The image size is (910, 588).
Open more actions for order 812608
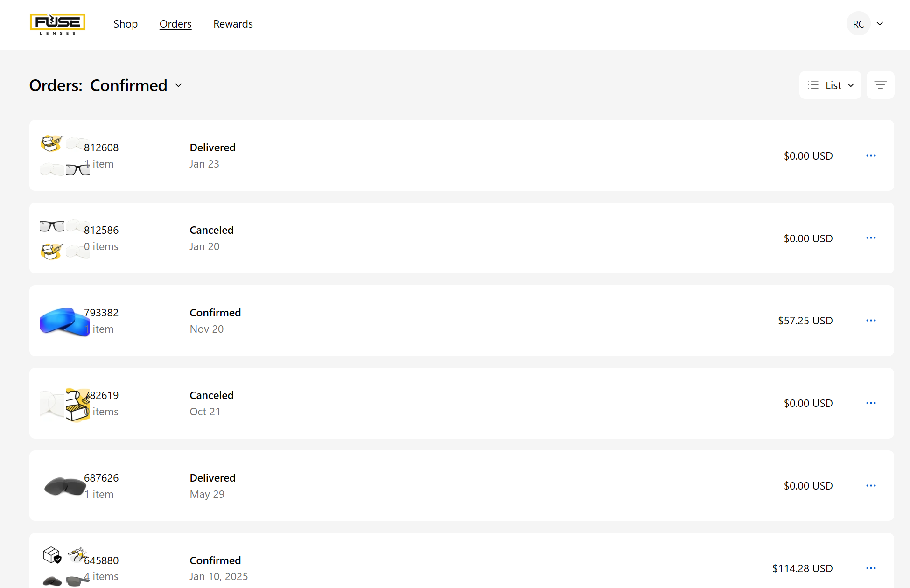tap(871, 156)
